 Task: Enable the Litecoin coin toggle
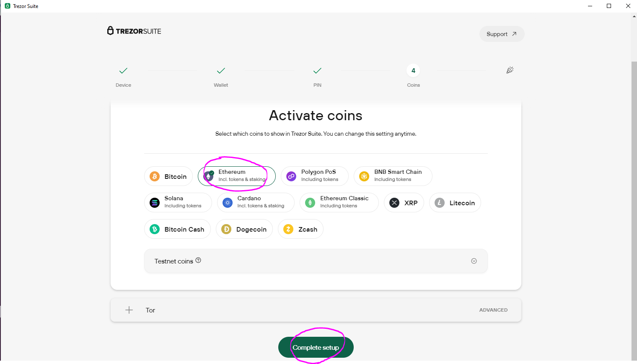pyautogui.click(x=455, y=203)
